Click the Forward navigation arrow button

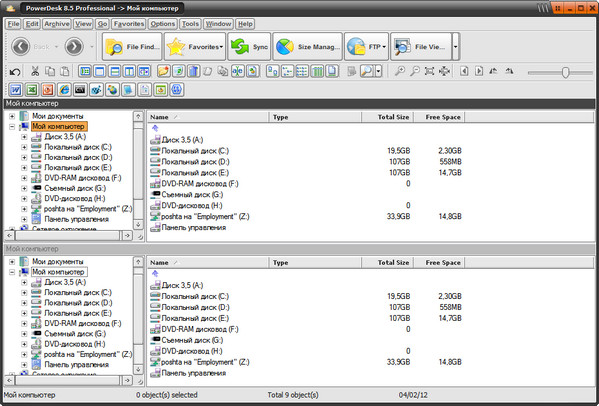pyautogui.click(x=74, y=47)
